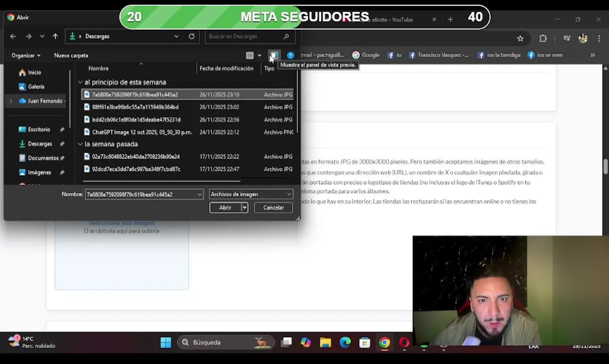
Task: Expand the Descargas address bar dropdown
Action: [x=176, y=36]
